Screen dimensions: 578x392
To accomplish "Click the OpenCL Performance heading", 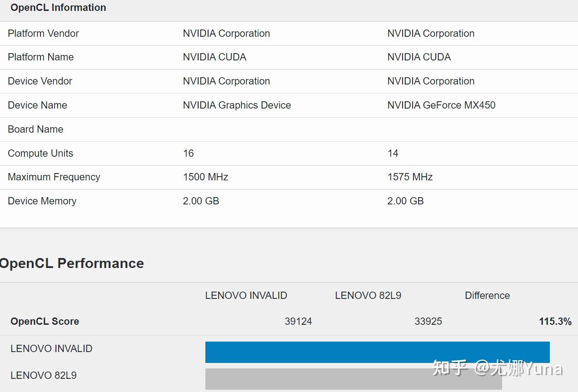I will [72, 263].
